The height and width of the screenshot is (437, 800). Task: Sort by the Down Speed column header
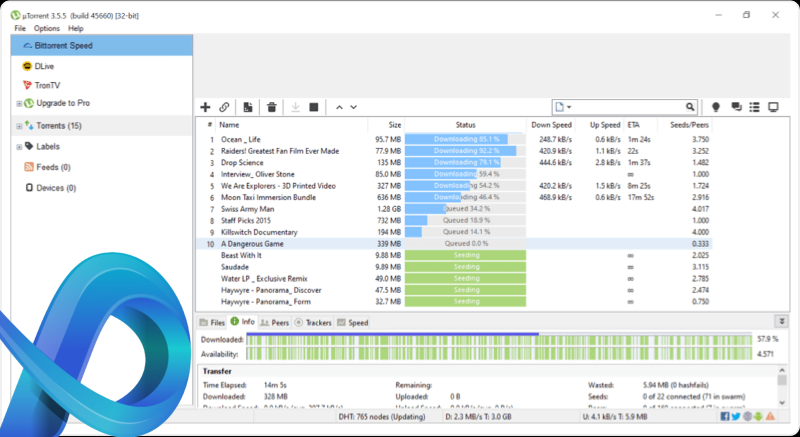coord(551,125)
